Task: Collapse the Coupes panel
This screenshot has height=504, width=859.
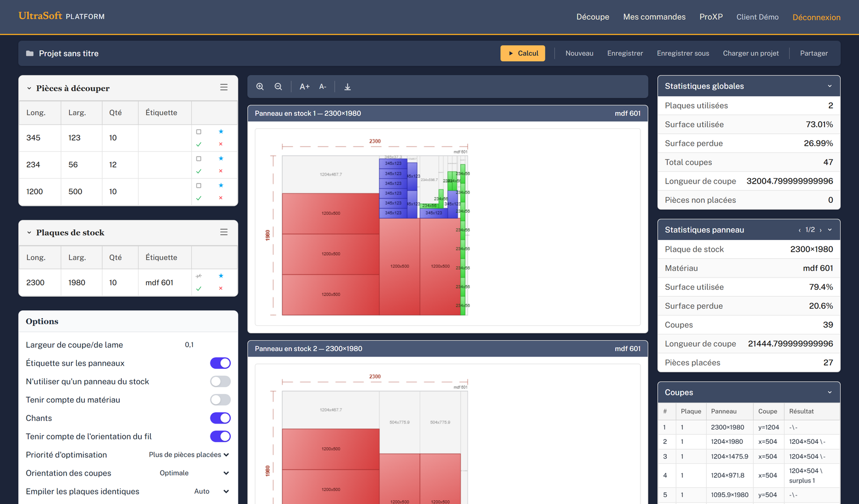Action: click(829, 392)
